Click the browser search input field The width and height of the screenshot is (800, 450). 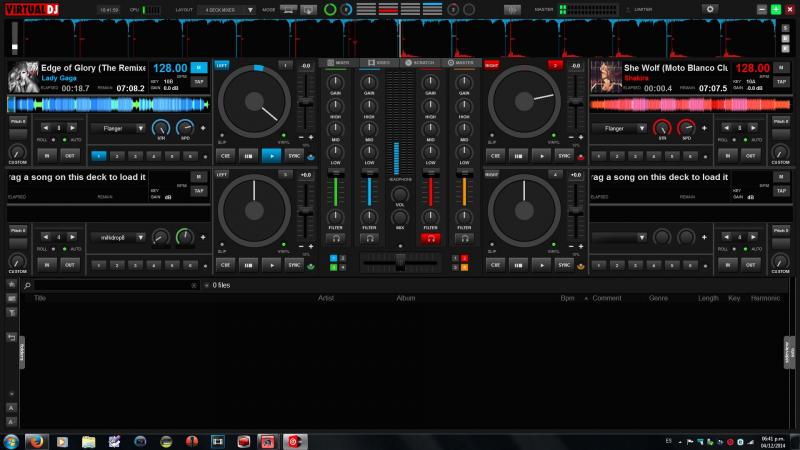[115, 285]
